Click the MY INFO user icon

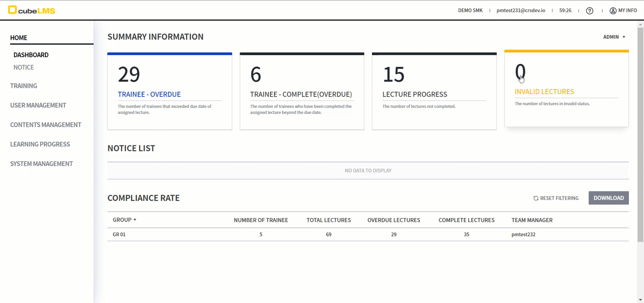click(x=613, y=11)
